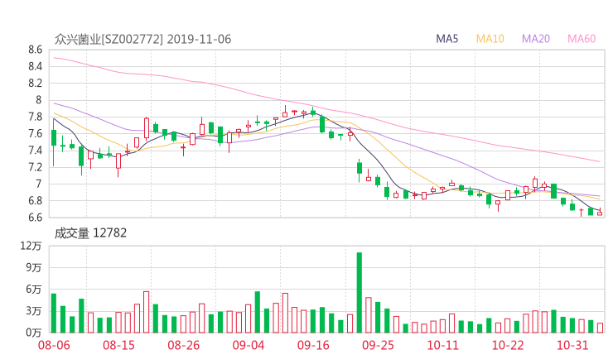The height and width of the screenshot is (364, 613).
Task: Click the 6万 volume axis label
Action: 34,290
